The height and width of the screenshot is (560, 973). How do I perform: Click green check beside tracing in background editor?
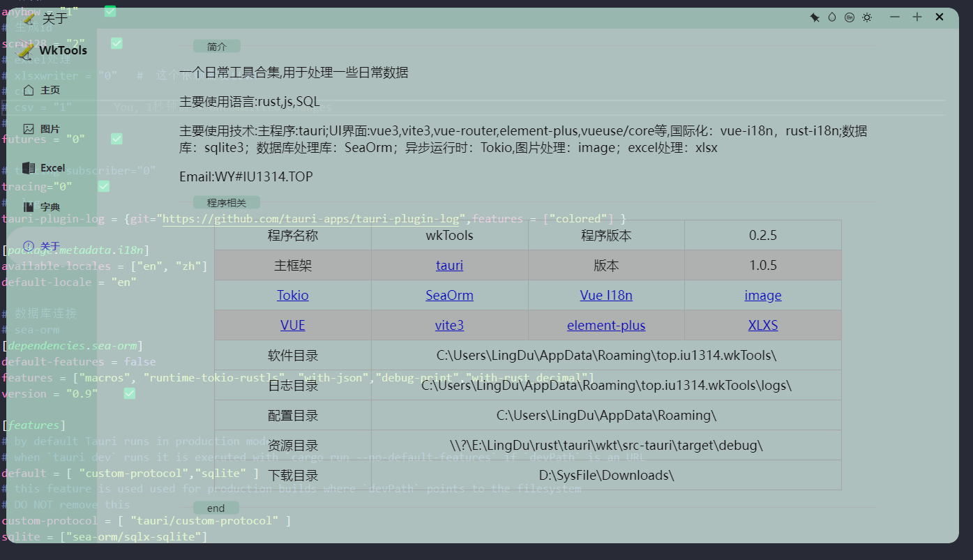point(103,186)
